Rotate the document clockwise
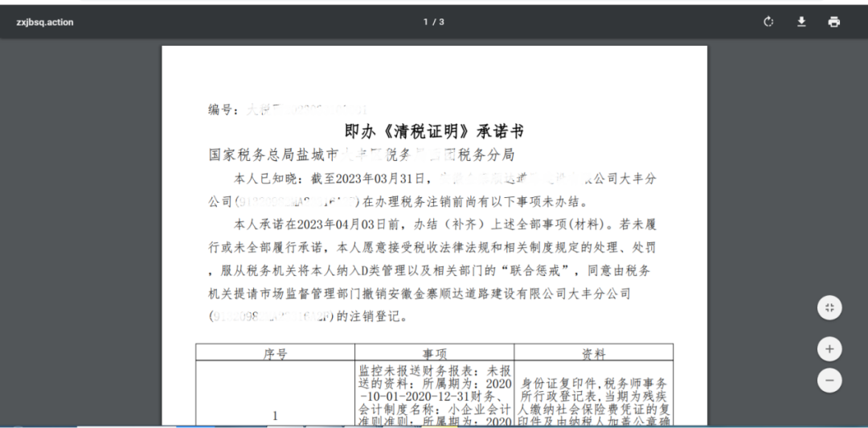The height and width of the screenshot is (428, 868). (x=768, y=22)
